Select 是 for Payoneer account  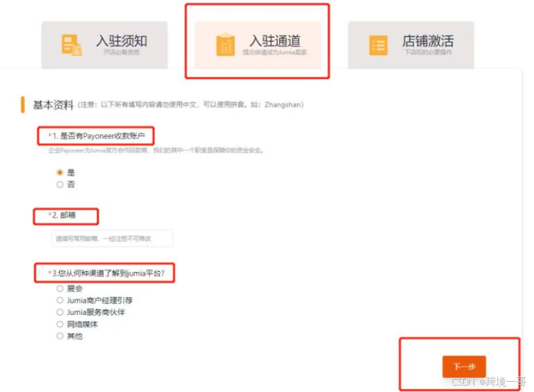(x=60, y=173)
